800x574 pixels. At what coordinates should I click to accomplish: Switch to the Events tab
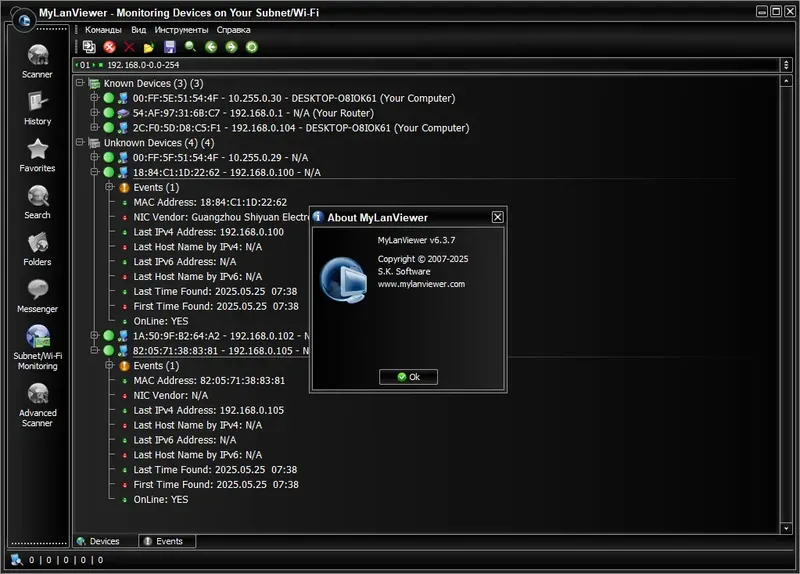pyautogui.click(x=167, y=541)
